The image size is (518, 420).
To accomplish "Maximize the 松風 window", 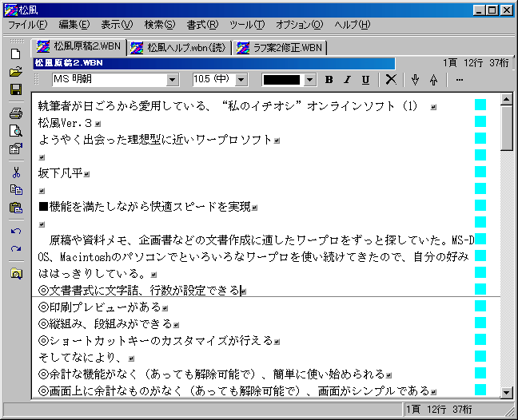I will click(x=492, y=10).
